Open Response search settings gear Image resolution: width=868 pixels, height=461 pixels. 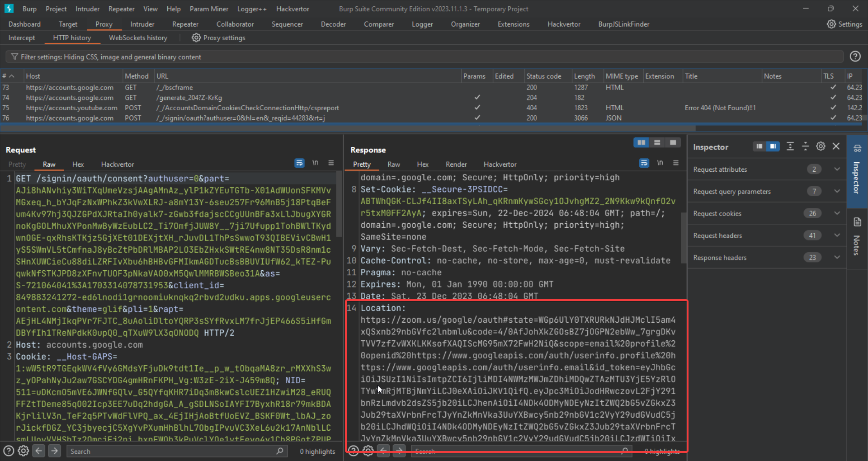point(368,451)
